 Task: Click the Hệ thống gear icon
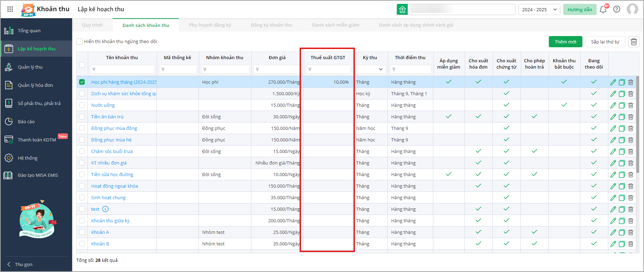tap(9, 158)
